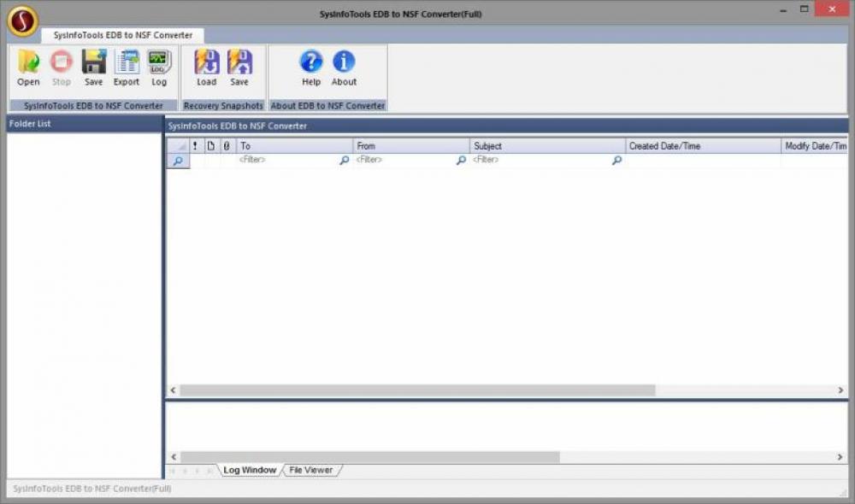The height and width of the screenshot is (504, 855).
Task: Switch to the Log Window tab
Action: click(249, 470)
